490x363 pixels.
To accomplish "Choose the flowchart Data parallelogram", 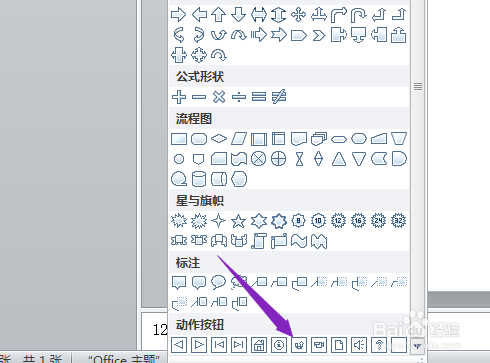I will (239, 139).
